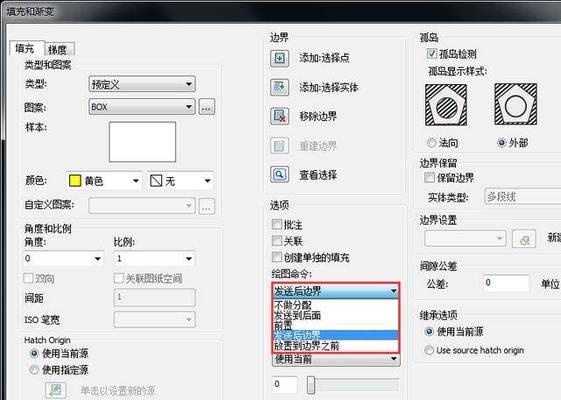Screen dimensions: 561x400
Task: Choose 不做分配 in the draw order list
Action: tap(336, 305)
